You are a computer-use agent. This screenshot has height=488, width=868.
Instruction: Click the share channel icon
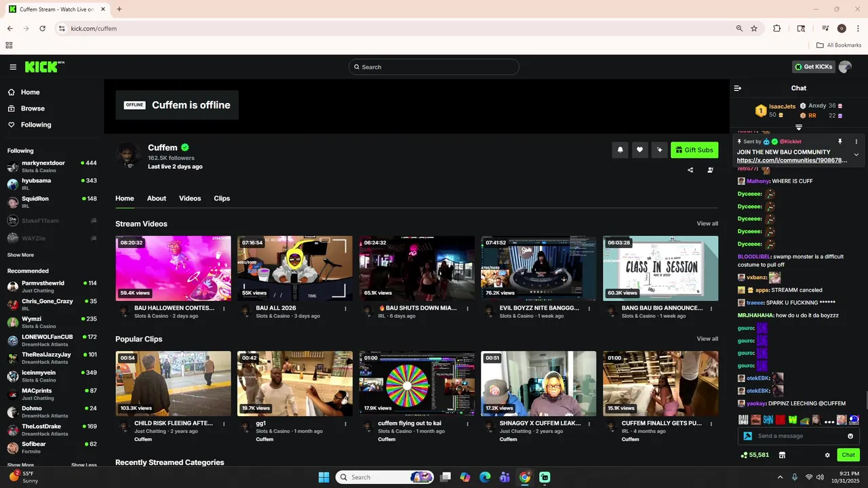coord(690,170)
